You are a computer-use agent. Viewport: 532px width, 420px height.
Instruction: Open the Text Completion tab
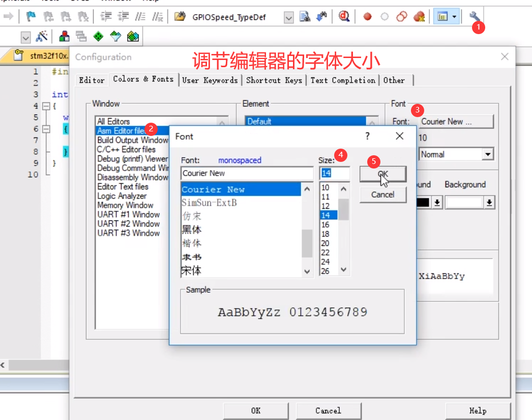point(343,80)
